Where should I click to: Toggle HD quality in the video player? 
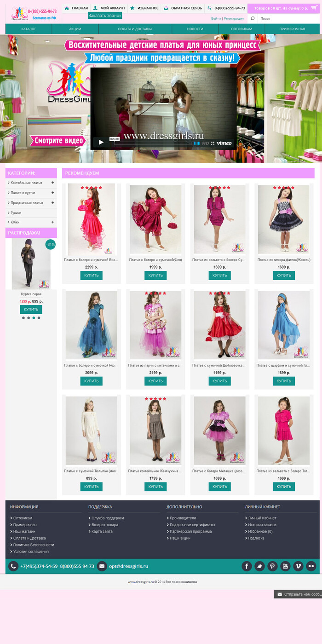205,143
